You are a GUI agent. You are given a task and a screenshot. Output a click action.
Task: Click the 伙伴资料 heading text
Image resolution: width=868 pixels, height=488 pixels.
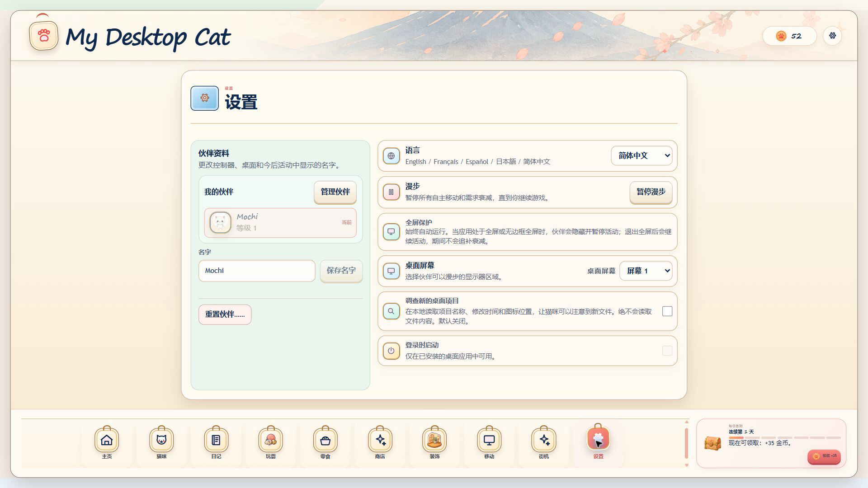coord(214,153)
